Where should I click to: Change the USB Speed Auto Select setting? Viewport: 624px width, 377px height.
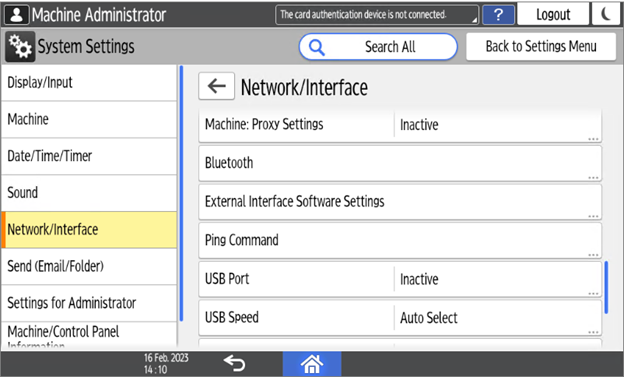coord(400,318)
